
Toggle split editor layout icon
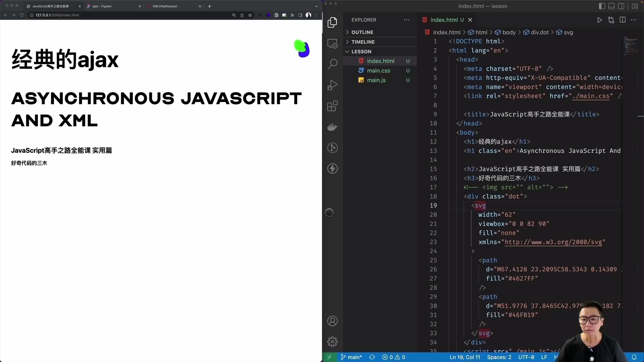click(x=623, y=20)
